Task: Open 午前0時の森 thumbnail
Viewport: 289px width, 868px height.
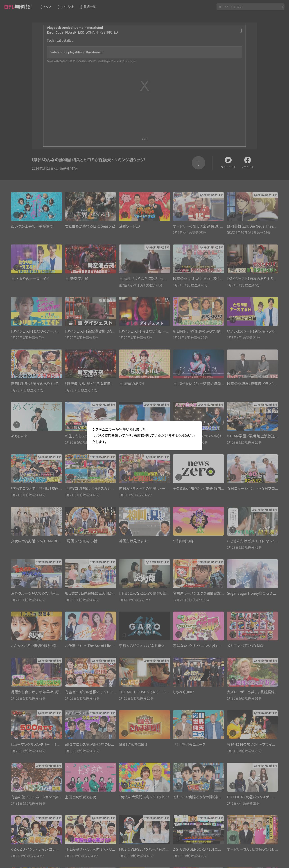Action: click(x=199, y=521)
